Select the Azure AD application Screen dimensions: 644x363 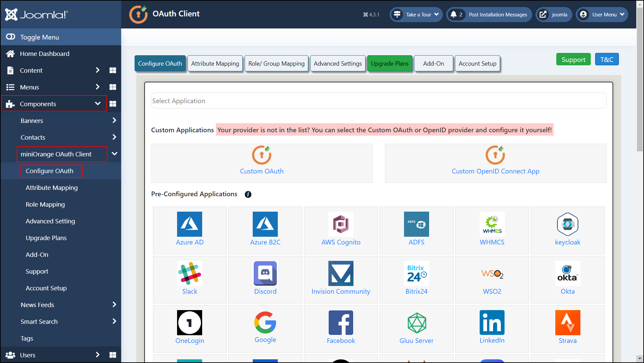pos(190,230)
